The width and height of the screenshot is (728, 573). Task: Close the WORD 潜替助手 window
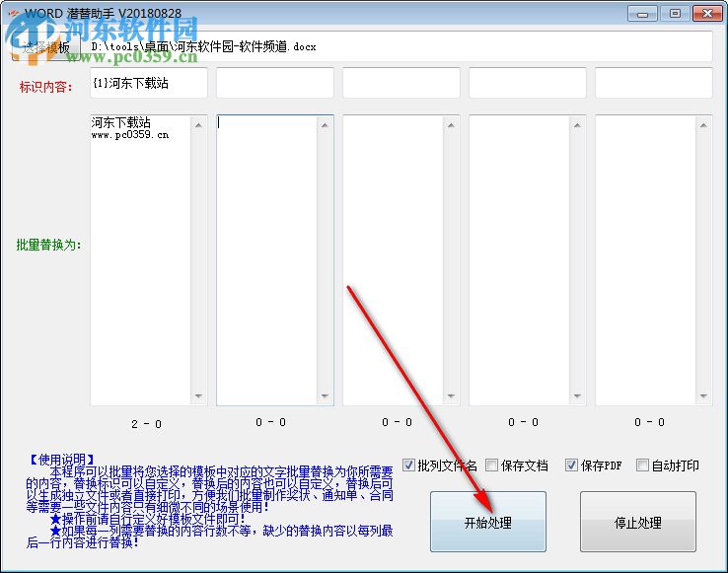click(x=707, y=14)
